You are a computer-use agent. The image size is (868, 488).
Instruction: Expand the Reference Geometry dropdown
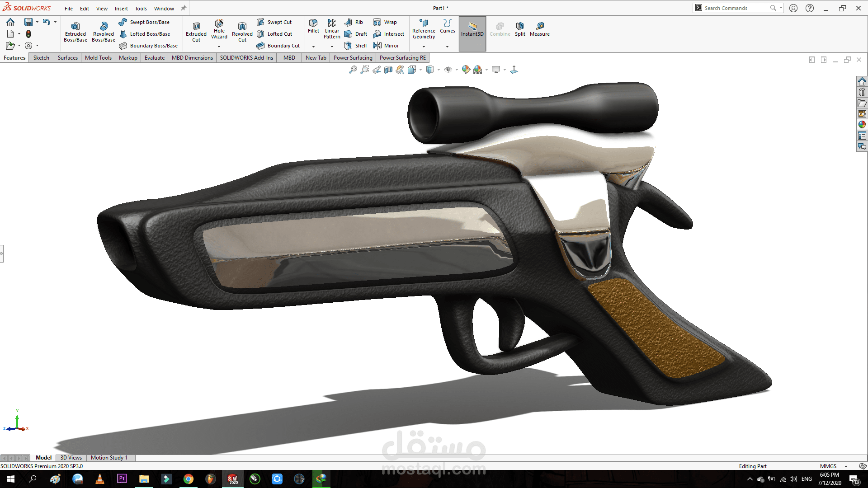(x=424, y=47)
